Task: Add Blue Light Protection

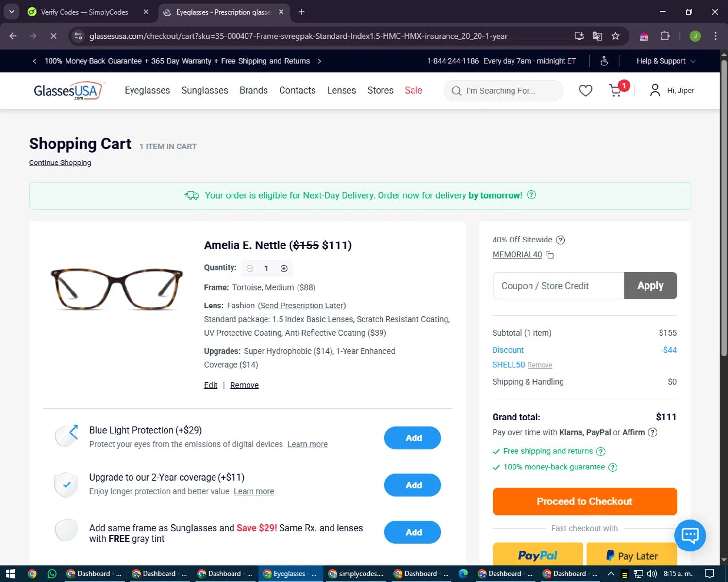Action: point(413,438)
